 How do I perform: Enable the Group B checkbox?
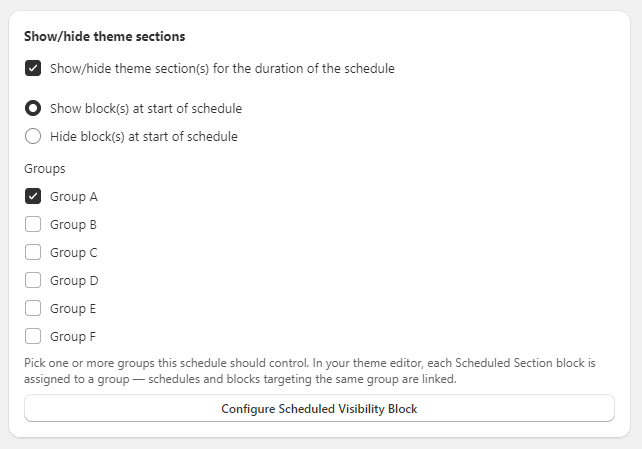tap(33, 224)
